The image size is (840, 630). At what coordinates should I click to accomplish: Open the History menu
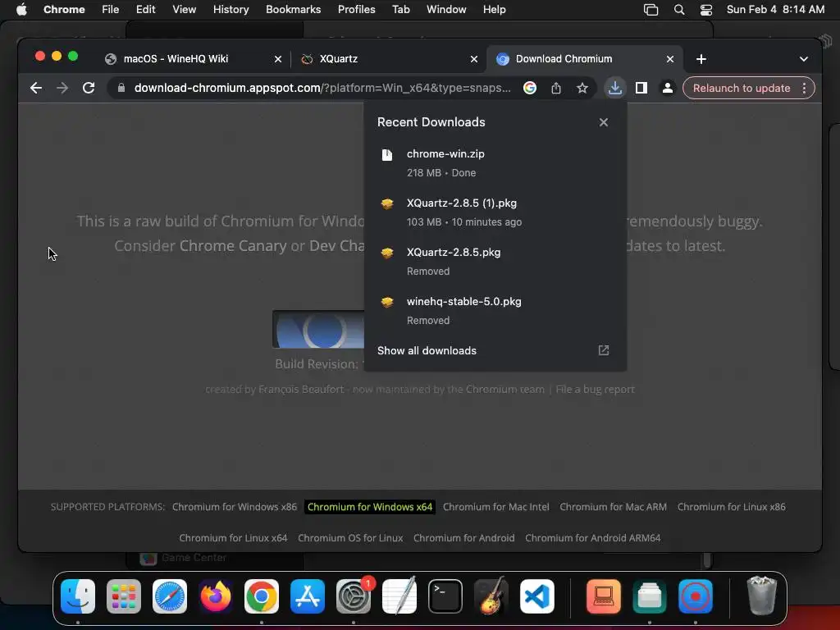point(231,10)
